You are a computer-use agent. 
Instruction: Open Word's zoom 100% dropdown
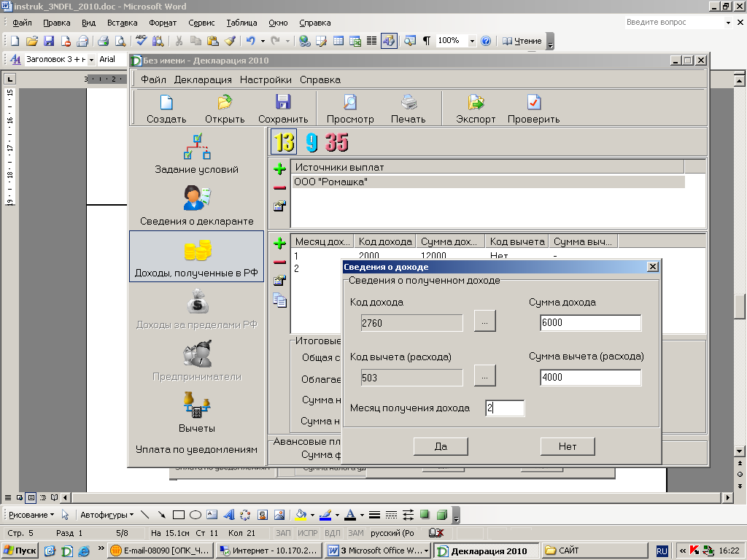pyautogui.click(x=472, y=41)
